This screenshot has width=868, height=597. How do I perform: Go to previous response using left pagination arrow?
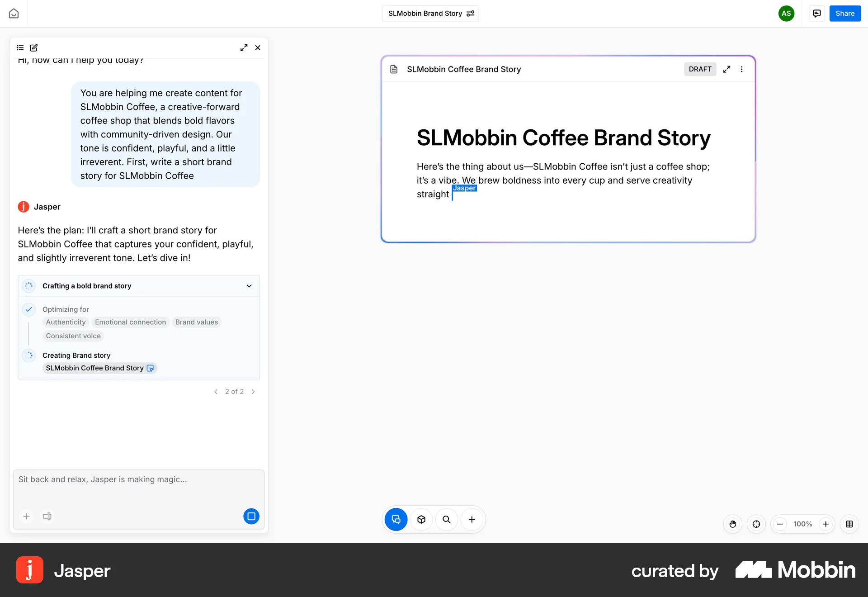coord(216,391)
